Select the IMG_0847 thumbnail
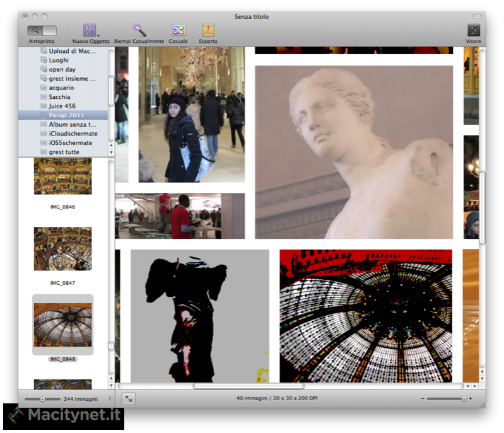 click(x=62, y=248)
